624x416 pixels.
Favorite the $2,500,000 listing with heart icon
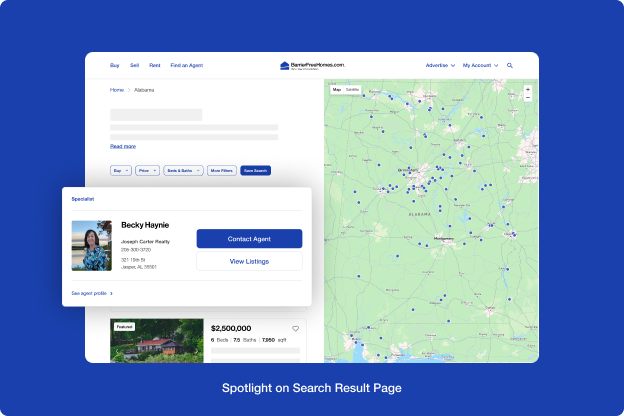click(295, 329)
